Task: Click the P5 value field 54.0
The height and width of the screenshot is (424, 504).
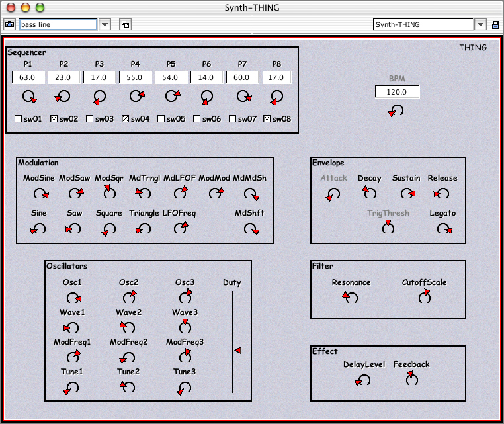Action: click(x=171, y=77)
